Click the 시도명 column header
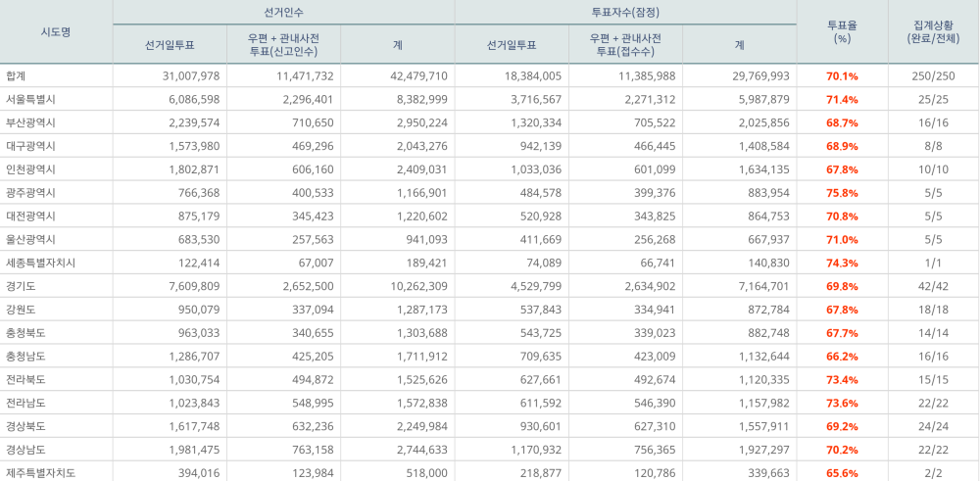Image resolution: width=980 pixels, height=481 pixels. 56,31
